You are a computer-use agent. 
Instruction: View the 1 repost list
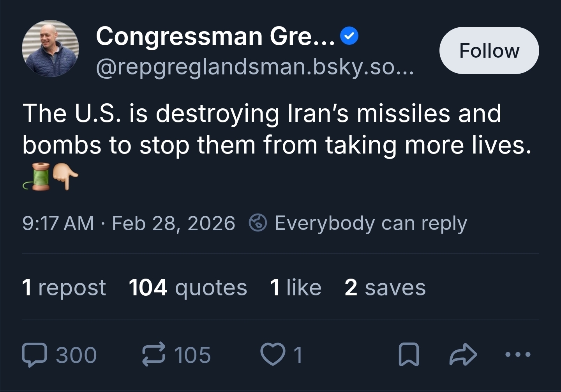coord(64,288)
